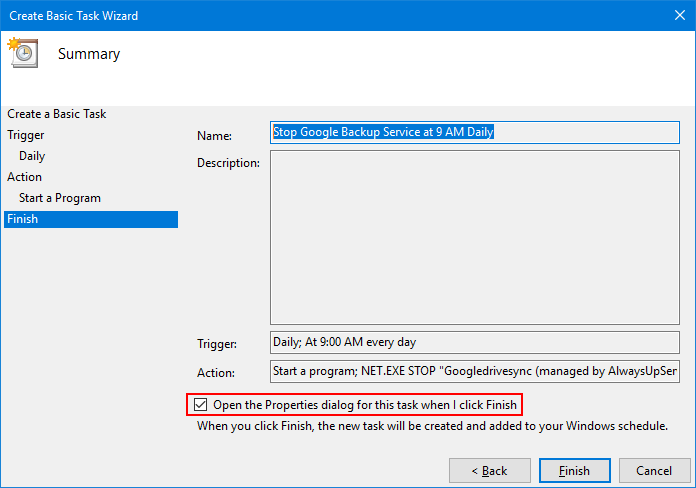Click the Finish button
The width and height of the screenshot is (696, 488).
coord(574,470)
